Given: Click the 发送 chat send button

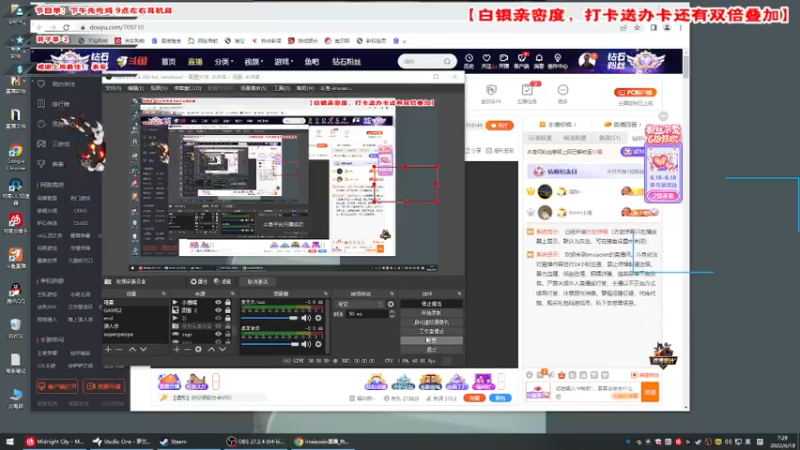Looking at the screenshot, I should point(650,392).
